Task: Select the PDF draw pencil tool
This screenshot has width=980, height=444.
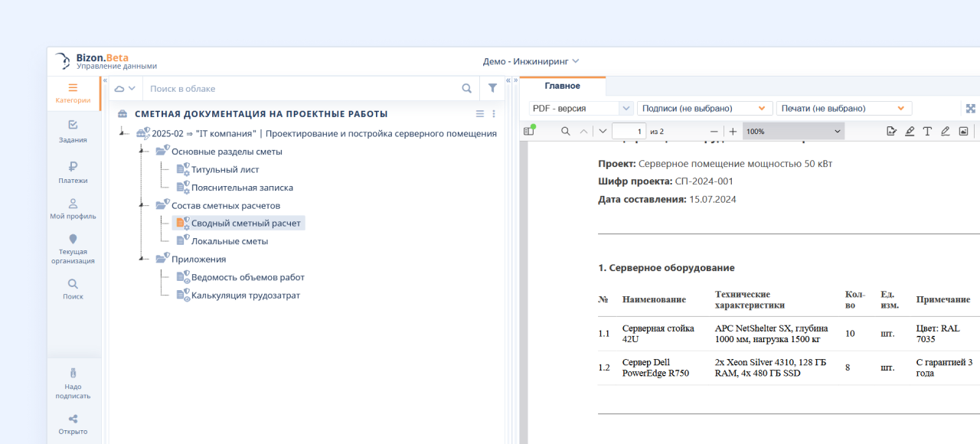Action: coord(946,131)
